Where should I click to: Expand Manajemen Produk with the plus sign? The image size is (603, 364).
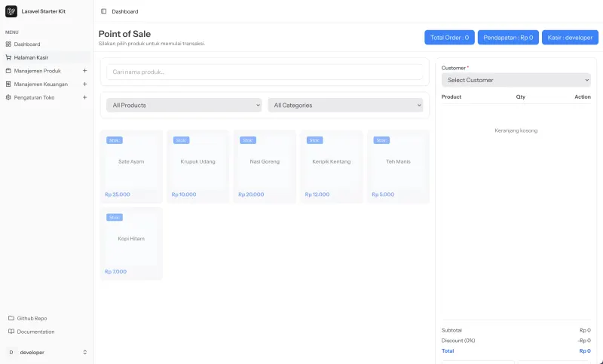point(85,71)
